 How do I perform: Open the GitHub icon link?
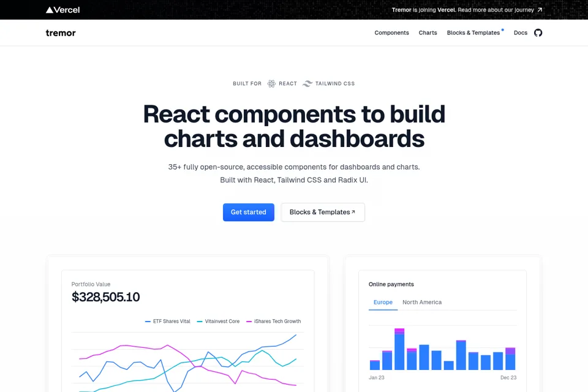pos(538,32)
